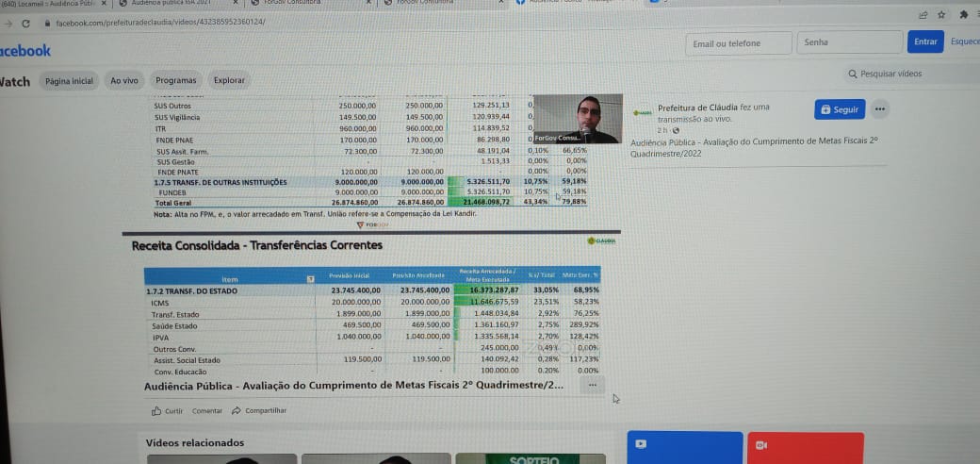
Task: Close the Audiência pública loa 2021 tab
Action: click(x=235, y=3)
